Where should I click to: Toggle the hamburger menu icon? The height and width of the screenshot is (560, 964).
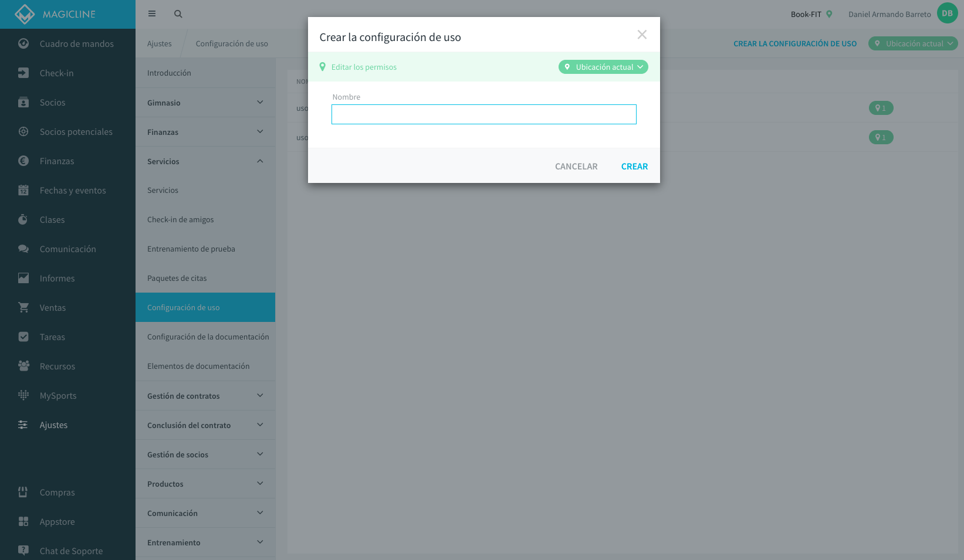[x=152, y=13]
